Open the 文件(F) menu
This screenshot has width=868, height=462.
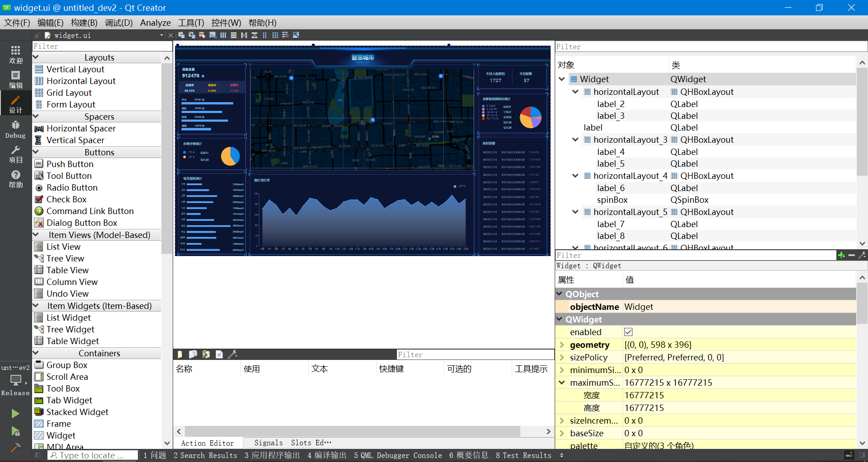tap(17, 23)
